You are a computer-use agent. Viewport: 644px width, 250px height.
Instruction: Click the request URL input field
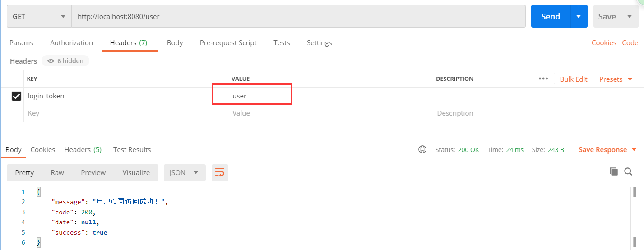pos(298,16)
